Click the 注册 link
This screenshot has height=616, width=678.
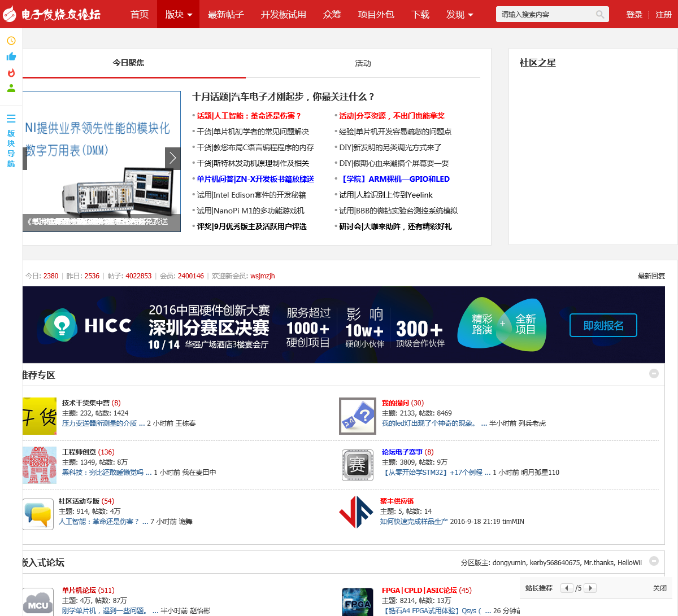(664, 15)
